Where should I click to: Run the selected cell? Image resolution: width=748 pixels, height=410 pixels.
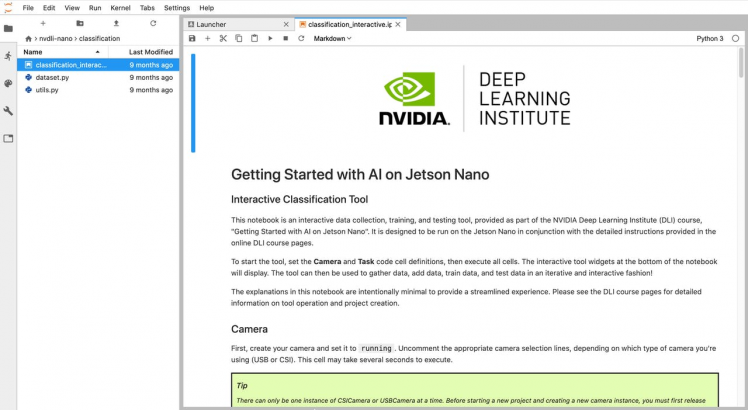pyautogui.click(x=270, y=38)
